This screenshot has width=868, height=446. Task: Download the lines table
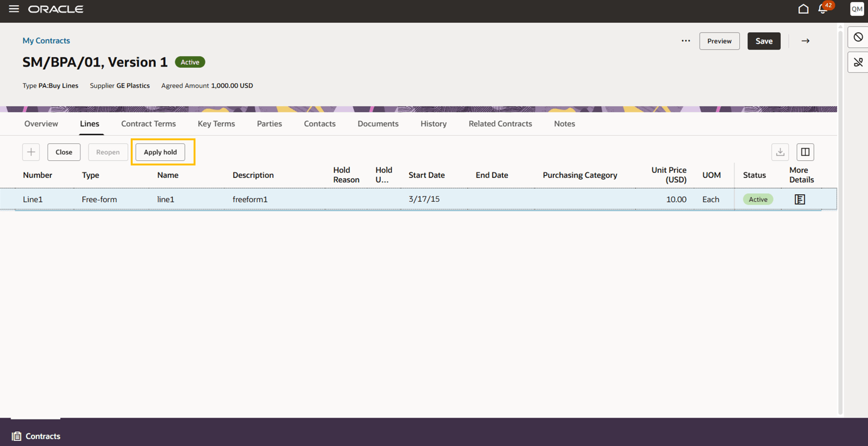(x=780, y=152)
